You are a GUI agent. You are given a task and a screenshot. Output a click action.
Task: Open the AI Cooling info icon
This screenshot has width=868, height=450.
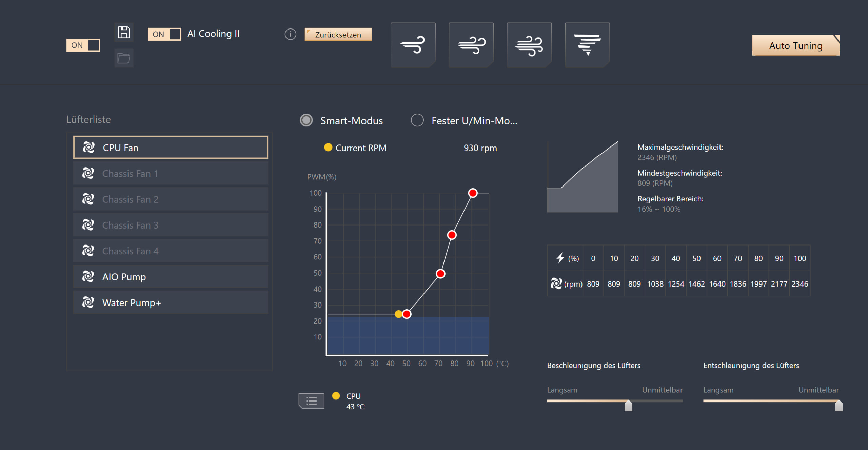[x=290, y=34]
